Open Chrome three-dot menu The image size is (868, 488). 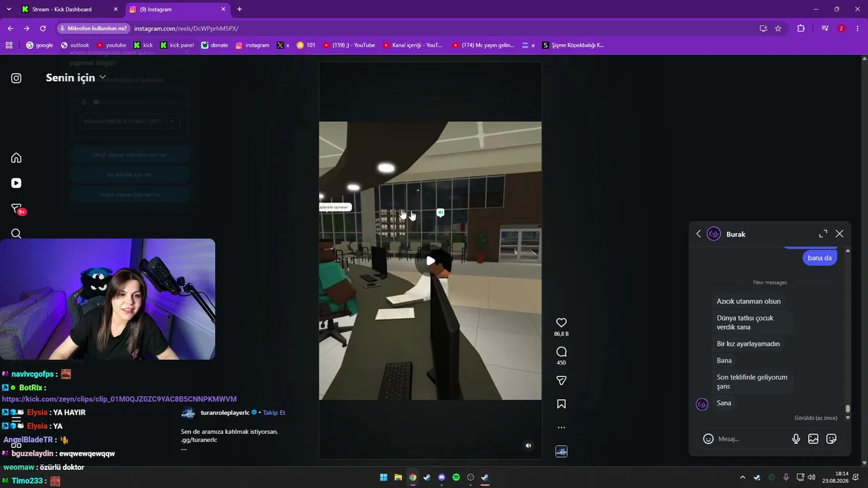tap(859, 28)
